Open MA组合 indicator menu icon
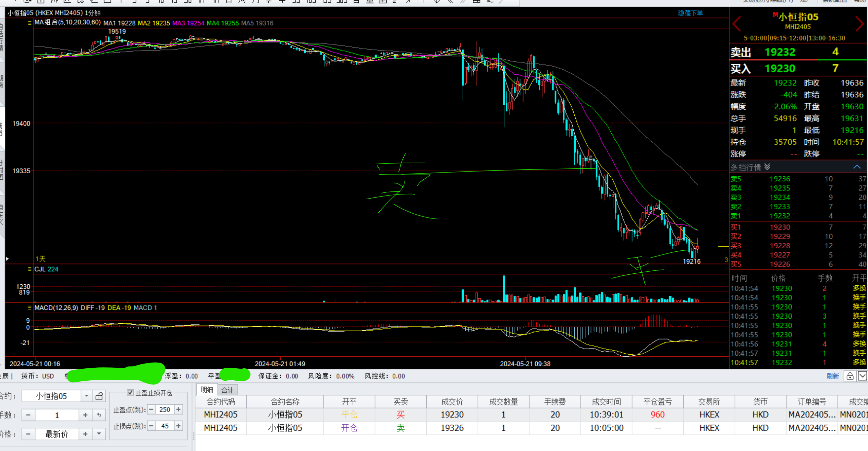Screen dimensions: 868x451 (29, 23)
